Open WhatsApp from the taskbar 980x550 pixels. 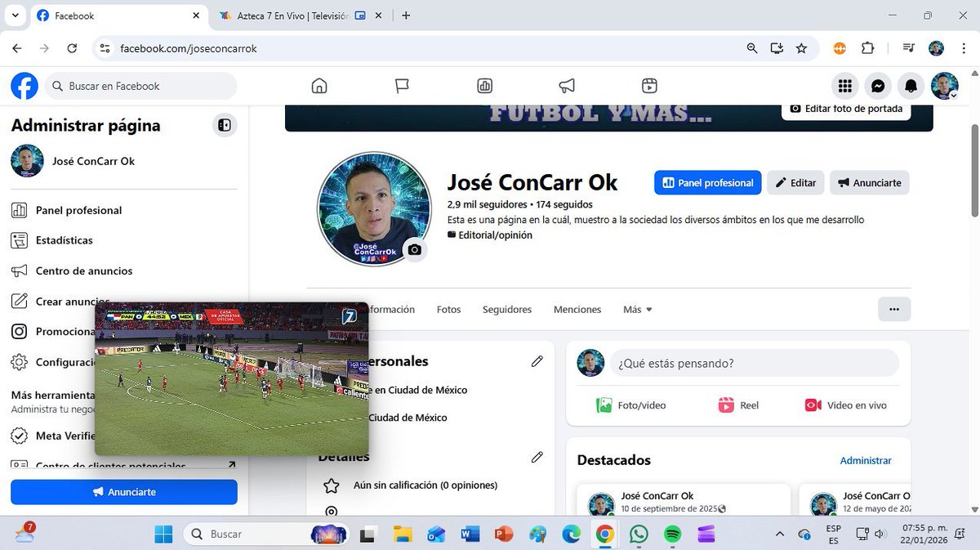(x=639, y=534)
